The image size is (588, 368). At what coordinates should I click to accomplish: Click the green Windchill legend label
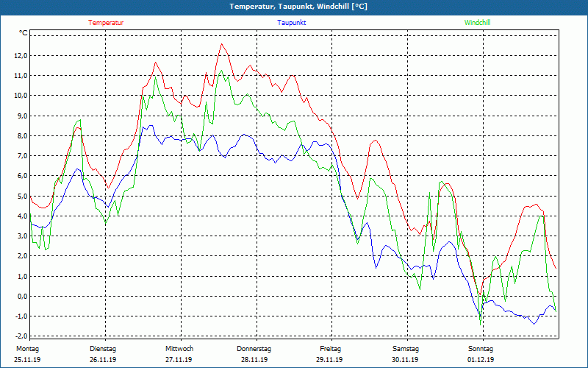pos(477,23)
